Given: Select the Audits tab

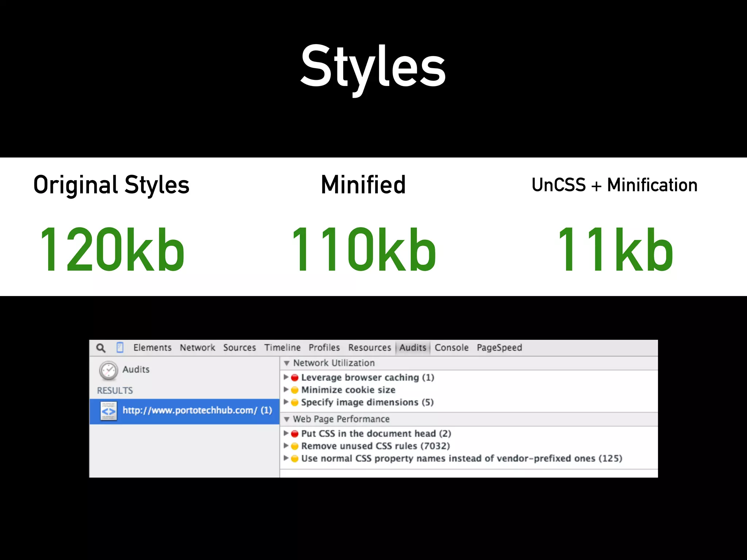Looking at the screenshot, I should (413, 347).
